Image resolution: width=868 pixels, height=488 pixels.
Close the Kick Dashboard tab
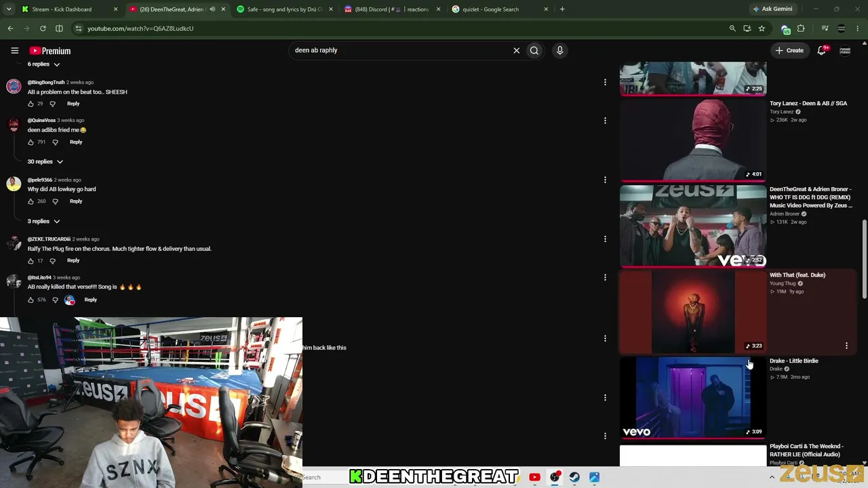tap(116, 9)
